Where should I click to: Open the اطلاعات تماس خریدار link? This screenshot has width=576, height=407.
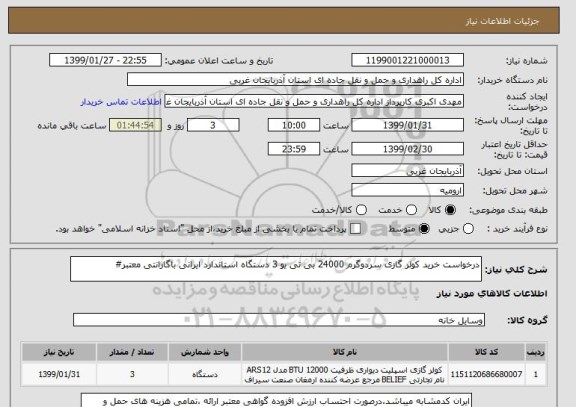tap(121, 102)
